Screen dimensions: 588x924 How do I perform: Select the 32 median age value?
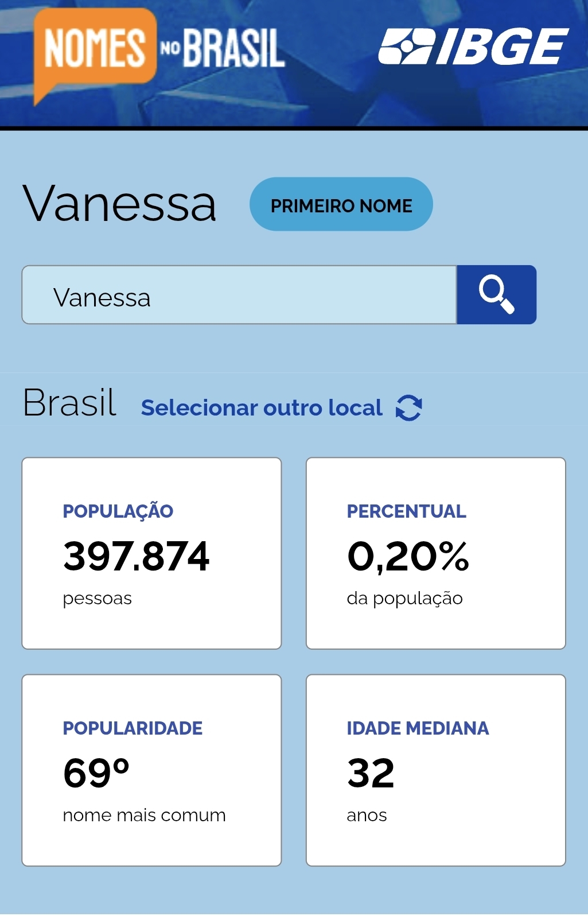click(371, 773)
